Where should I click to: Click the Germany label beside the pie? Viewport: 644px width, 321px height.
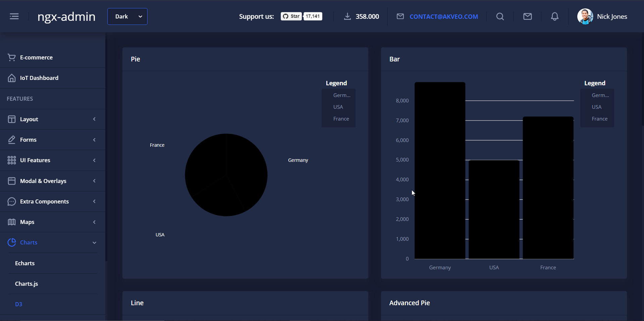[298, 160]
